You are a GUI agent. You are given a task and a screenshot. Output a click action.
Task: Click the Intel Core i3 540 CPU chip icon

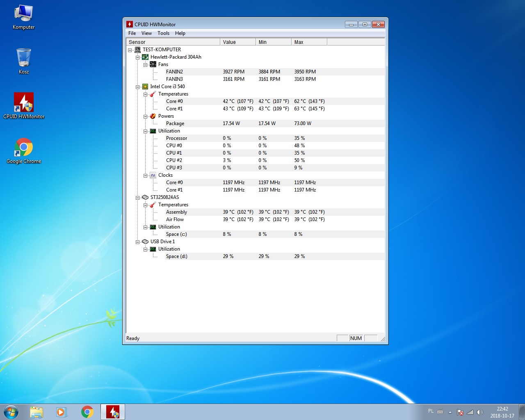click(145, 87)
